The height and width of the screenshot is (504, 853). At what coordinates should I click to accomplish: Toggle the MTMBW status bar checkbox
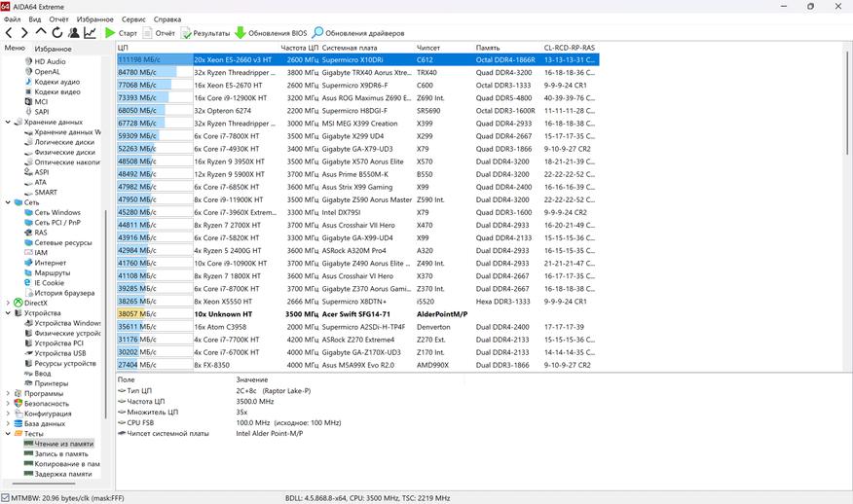pyautogui.click(x=5, y=498)
